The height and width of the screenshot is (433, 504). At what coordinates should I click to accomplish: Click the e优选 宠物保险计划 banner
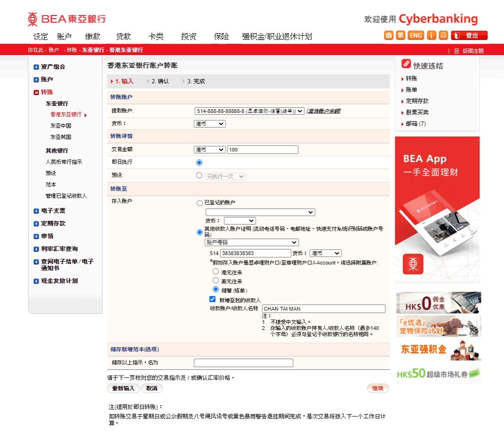(439, 326)
